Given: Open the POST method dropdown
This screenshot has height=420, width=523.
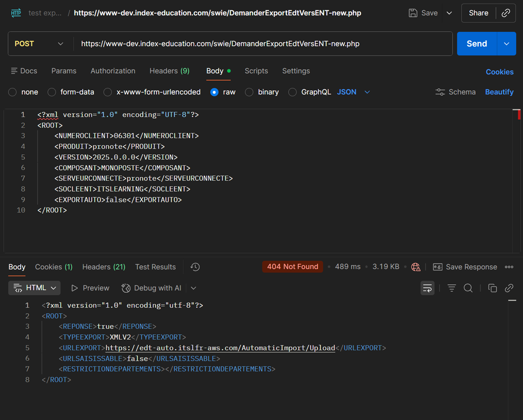Looking at the screenshot, I should click(x=39, y=44).
